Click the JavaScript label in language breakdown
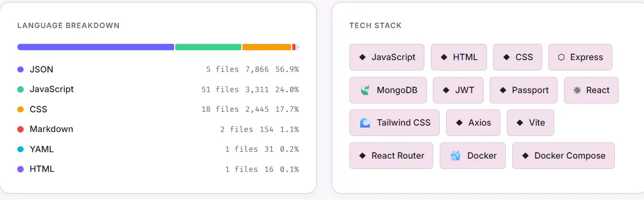 click(52, 89)
